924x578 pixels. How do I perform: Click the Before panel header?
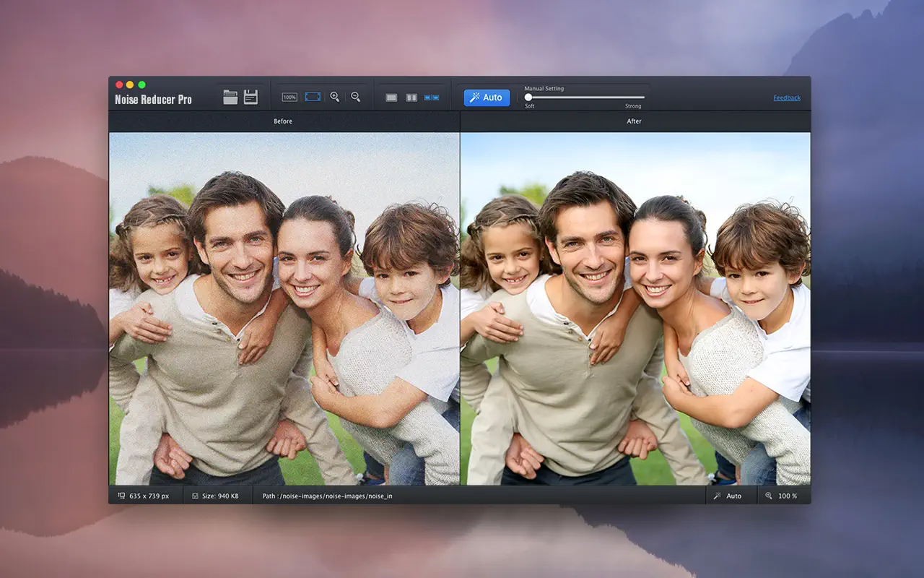click(284, 121)
